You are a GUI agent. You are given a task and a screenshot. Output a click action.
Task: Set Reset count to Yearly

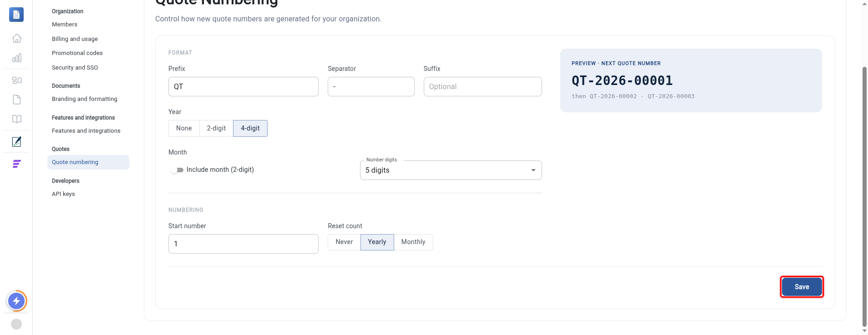pos(377,242)
